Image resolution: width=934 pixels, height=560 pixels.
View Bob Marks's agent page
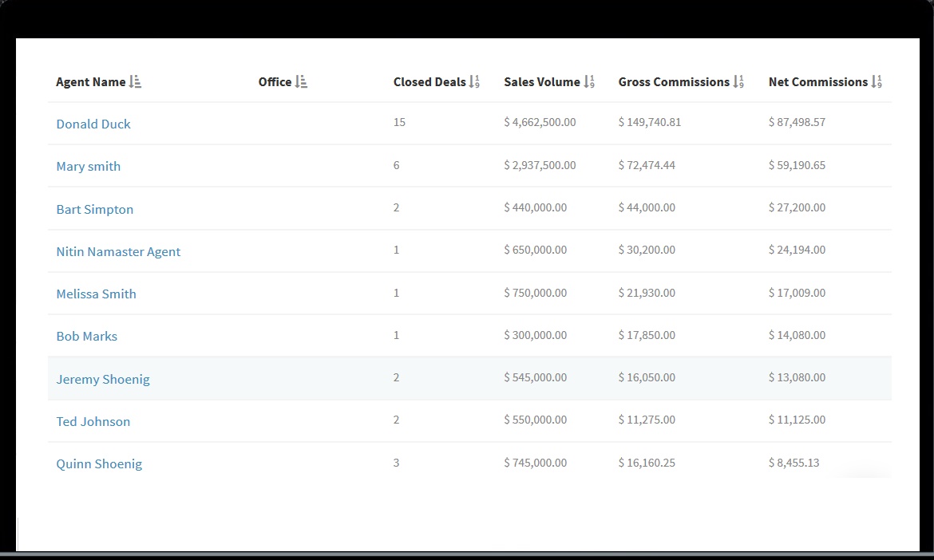click(x=86, y=336)
